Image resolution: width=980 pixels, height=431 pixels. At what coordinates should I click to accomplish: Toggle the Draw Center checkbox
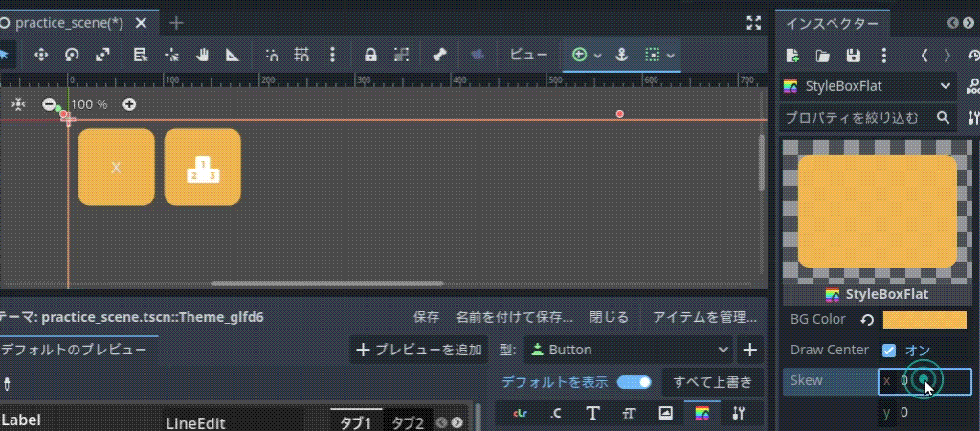pyautogui.click(x=889, y=350)
